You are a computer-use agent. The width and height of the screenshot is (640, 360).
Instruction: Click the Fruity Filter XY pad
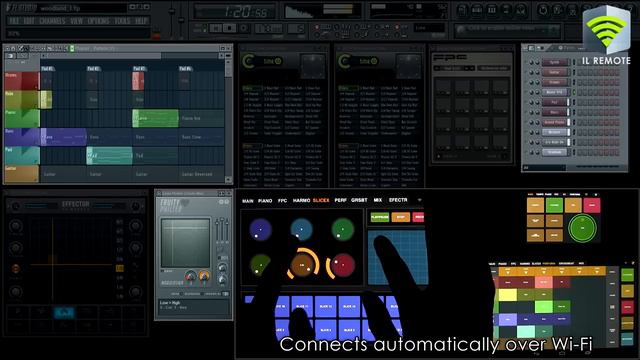[185, 243]
